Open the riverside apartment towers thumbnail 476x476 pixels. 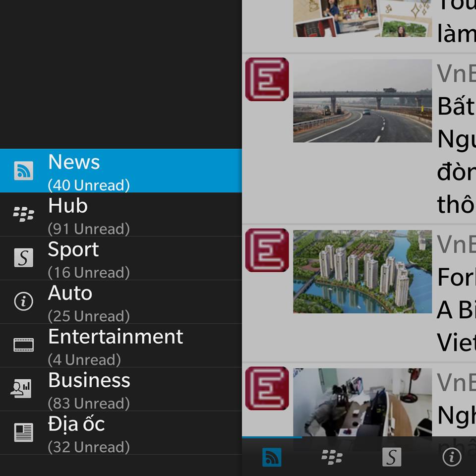(362, 272)
